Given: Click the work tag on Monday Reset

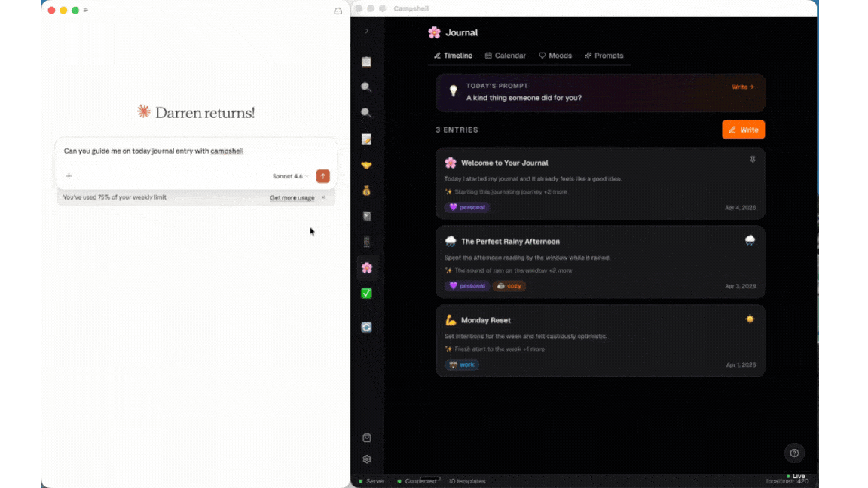Looking at the screenshot, I should click(462, 364).
